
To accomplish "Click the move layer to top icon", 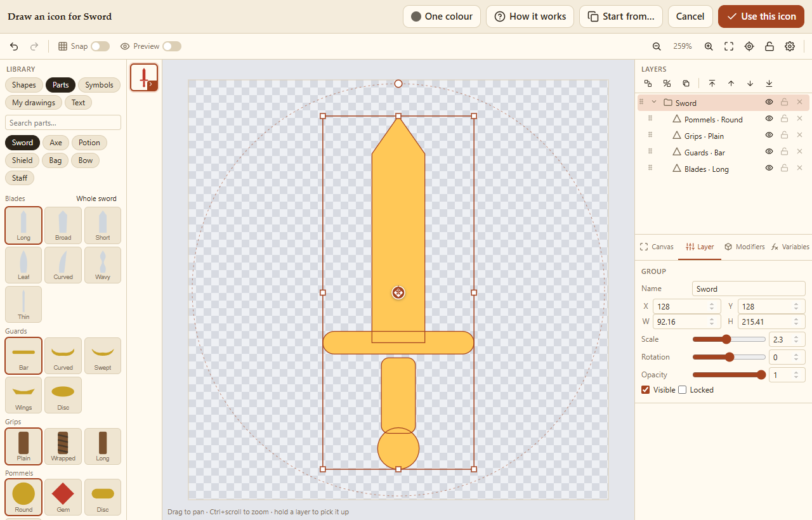I will (712, 83).
